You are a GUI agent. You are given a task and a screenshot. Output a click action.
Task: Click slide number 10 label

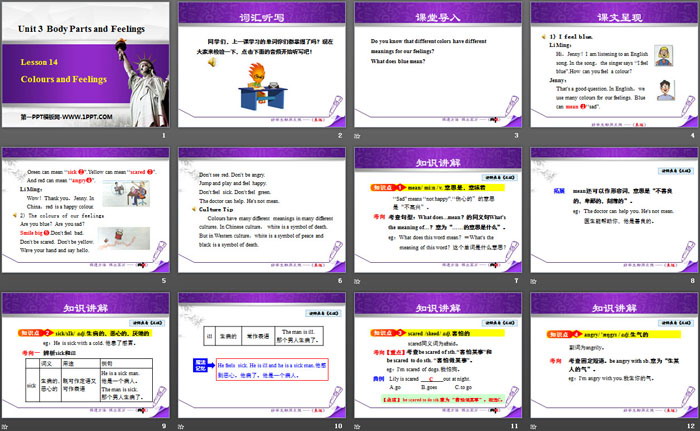(338, 426)
